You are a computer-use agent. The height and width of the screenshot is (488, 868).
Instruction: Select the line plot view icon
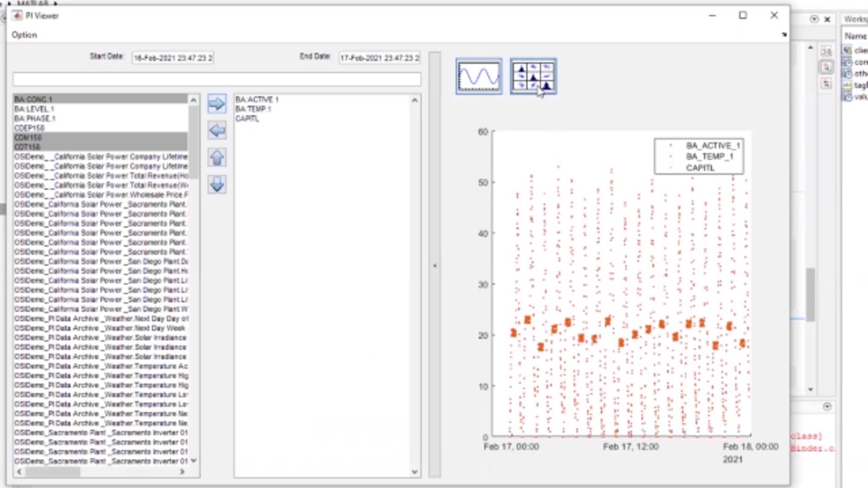point(479,75)
